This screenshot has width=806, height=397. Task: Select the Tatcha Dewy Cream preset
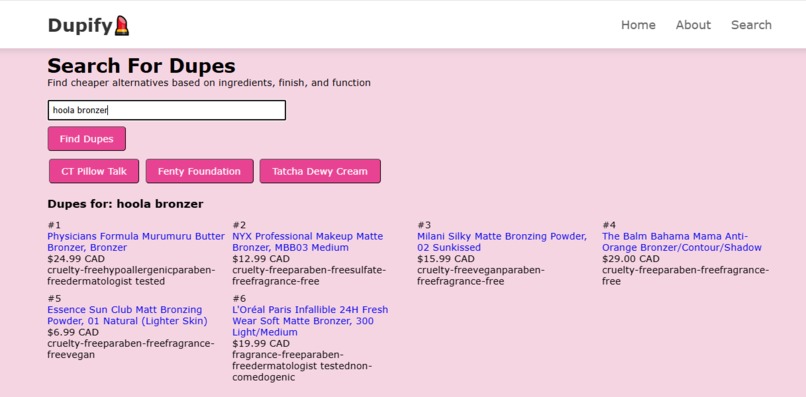click(x=320, y=171)
